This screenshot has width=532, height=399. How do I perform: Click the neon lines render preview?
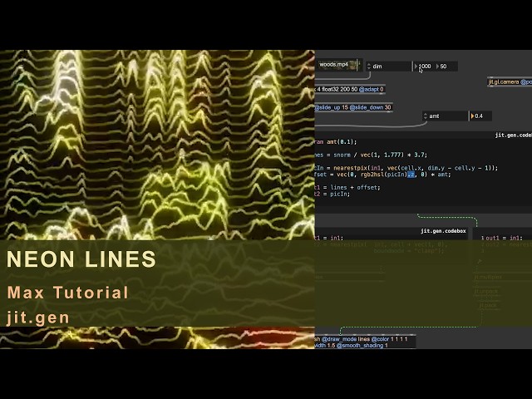click(x=157, y=145)
